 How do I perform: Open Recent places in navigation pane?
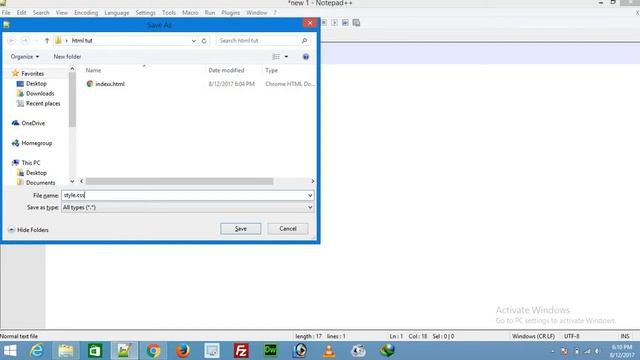[42, 103]
